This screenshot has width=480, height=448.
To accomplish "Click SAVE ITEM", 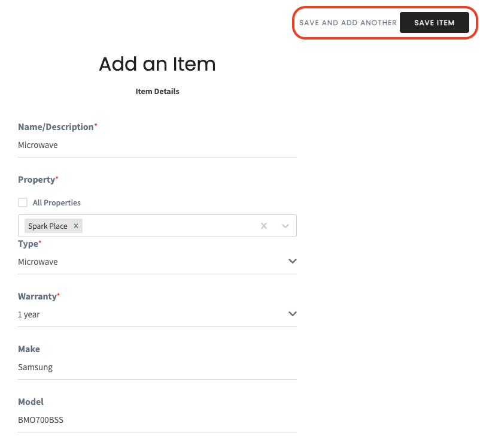I will click(x=435, y=23).
